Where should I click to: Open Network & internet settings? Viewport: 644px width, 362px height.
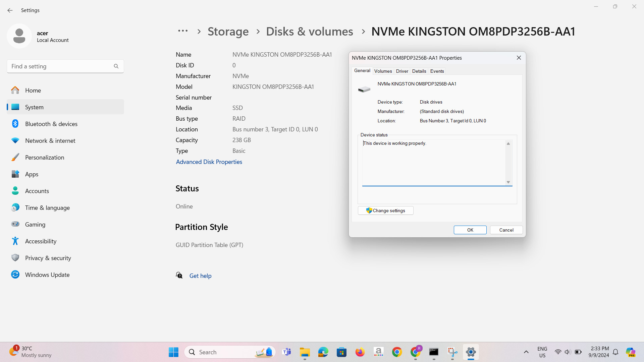(x=50, y=141)
